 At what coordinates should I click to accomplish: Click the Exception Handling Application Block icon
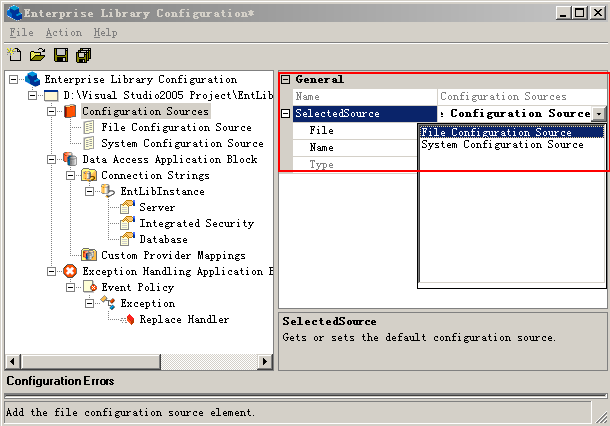pyautogui.click(x=70, y=272)
